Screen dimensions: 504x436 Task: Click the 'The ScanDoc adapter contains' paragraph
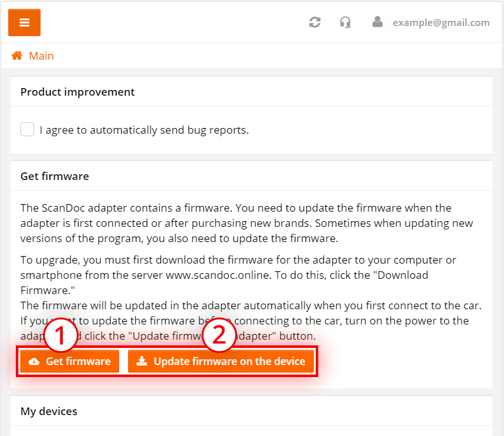247,223
